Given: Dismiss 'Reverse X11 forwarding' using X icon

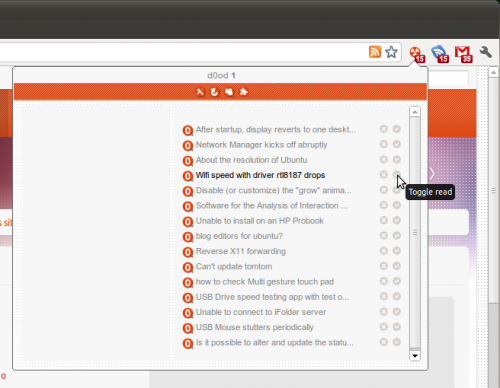Looking at the screenshot, I should pos(384,251).
